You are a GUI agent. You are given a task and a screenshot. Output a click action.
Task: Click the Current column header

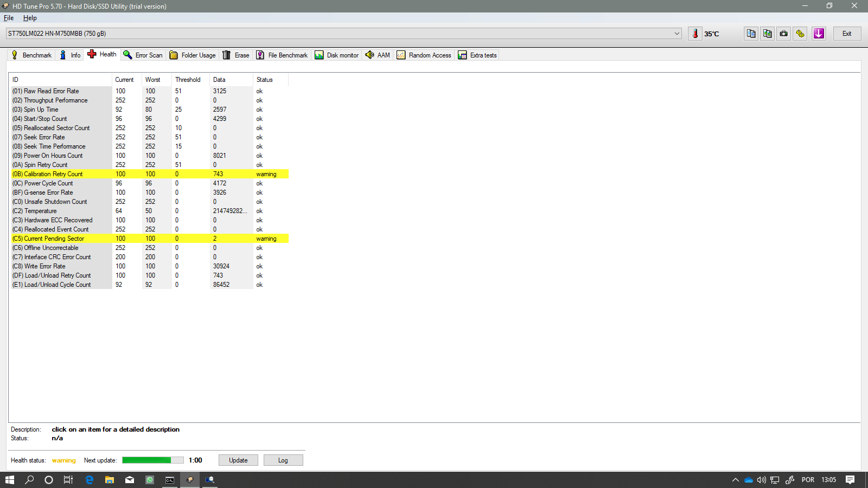coord(127,80)
